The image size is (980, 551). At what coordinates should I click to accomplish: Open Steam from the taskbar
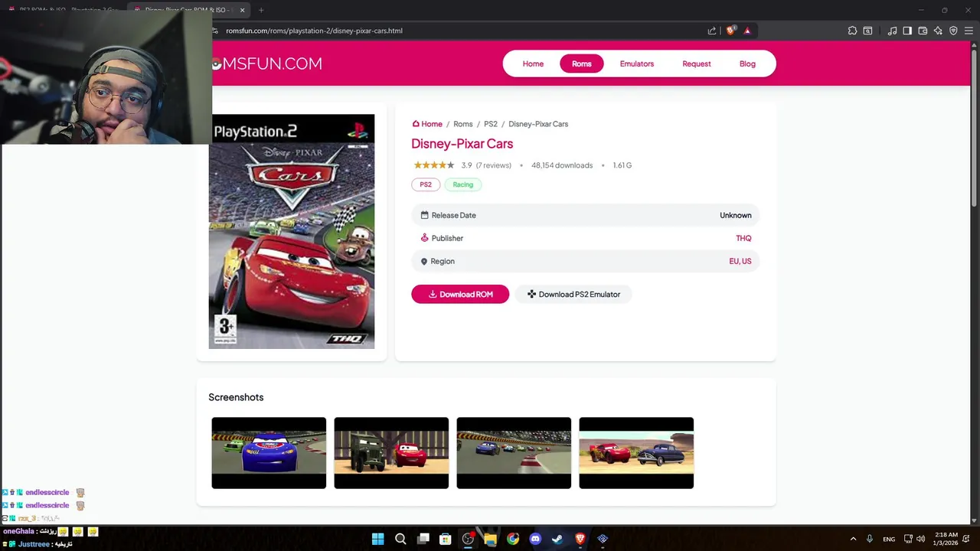point(557,539)
